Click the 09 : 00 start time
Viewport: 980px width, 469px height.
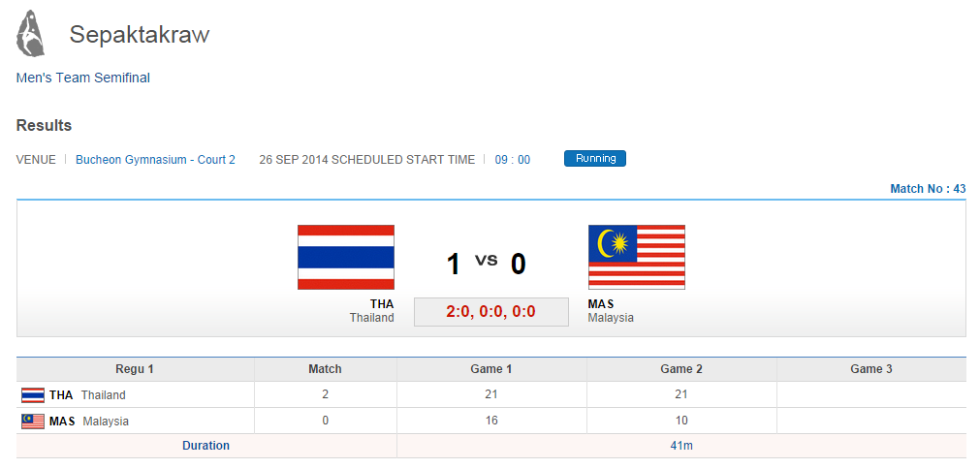(x=513, y=160)
